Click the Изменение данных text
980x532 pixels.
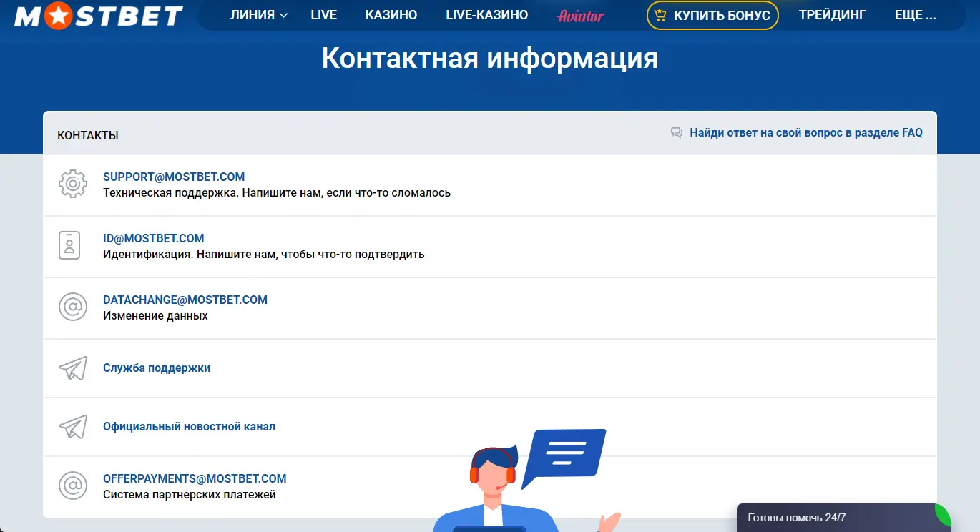155,315
